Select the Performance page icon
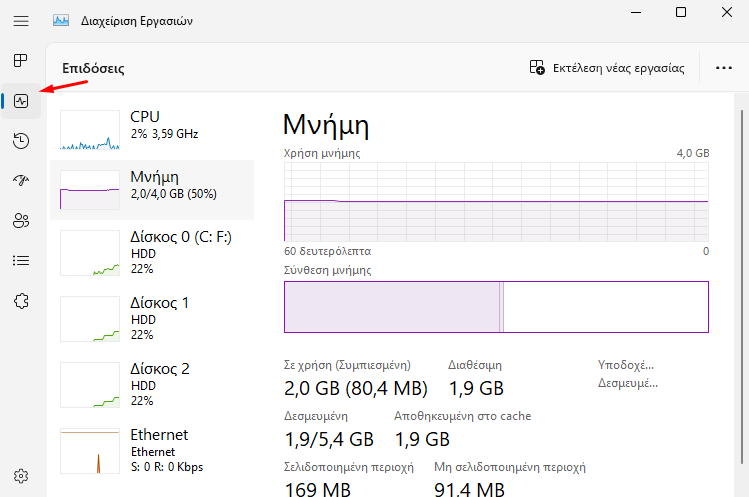Viewport: 749px width, 497px height. click(21, 101)
